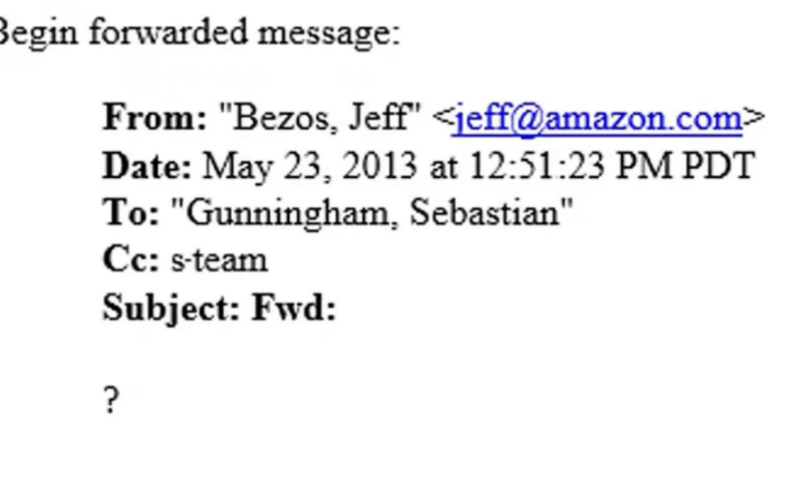This screenshot has height=494, width=800.
Task: Select the recipient surname "Gunningham"
Action: click(x=287, y=214)
